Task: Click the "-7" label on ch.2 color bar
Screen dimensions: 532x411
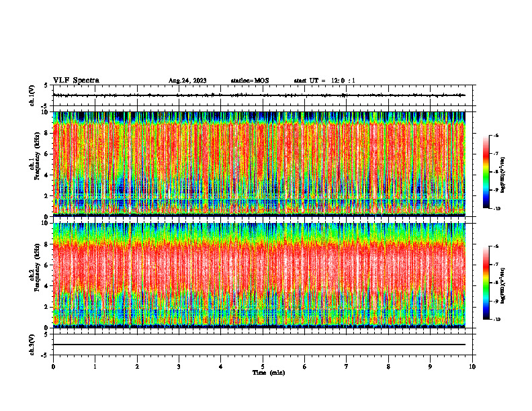Action: 496,265
